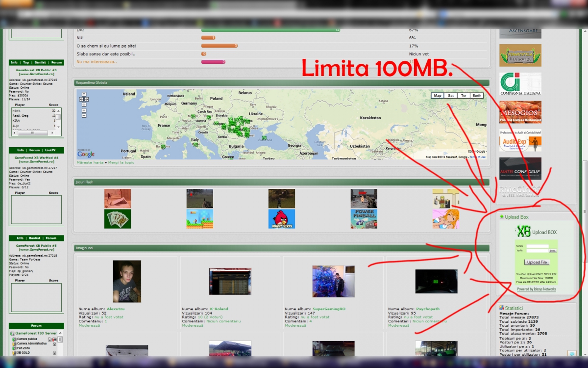Screen dimensions: 588x368
Task: Switch map to Earth view
Action: coord(477,96)
